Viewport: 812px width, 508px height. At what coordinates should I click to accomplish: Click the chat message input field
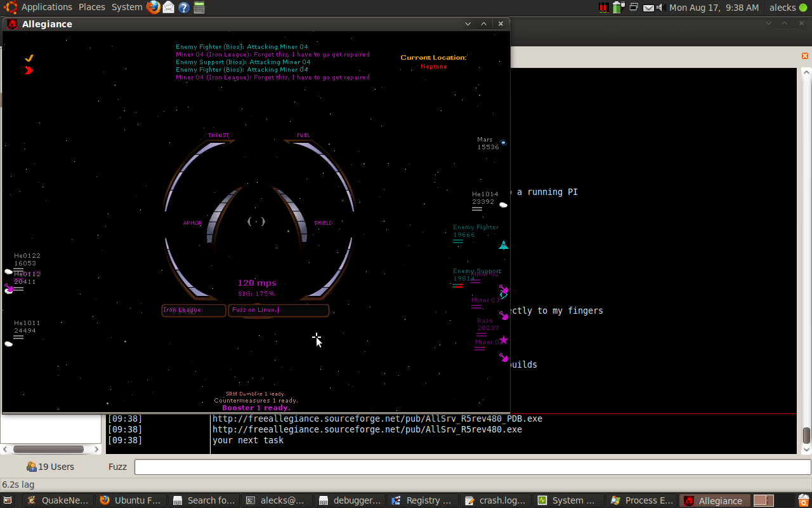[472, 467]
